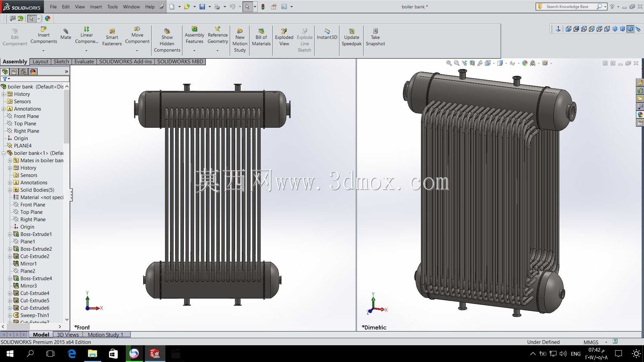The height and width of the screenshot is (362, 644).
Task: Open the File menu
Action: tap(53, 7)
